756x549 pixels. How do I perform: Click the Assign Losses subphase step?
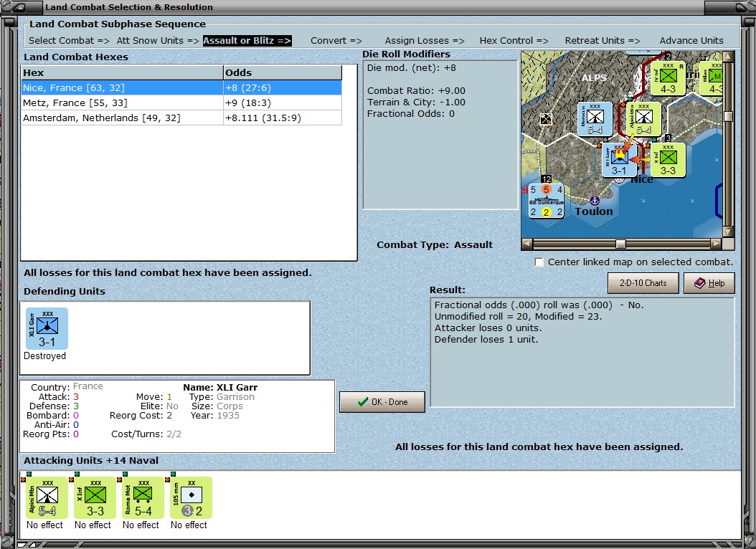425,40
